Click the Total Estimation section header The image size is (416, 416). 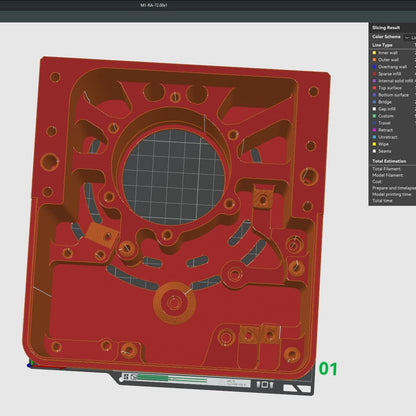click(x=389, y=161)
